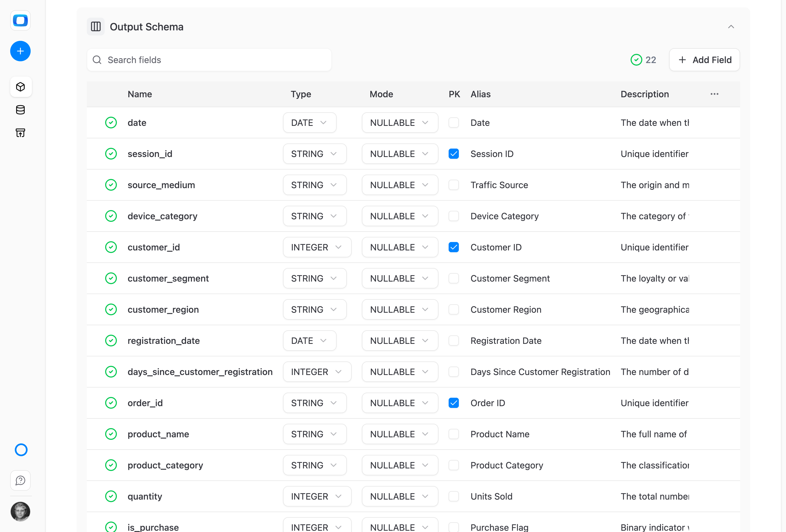This screenshot has height=532, width=786.
Task: Open the type dropdown for days_since_customer_registration
Action: pyautogui.click(x=317, y=372)
